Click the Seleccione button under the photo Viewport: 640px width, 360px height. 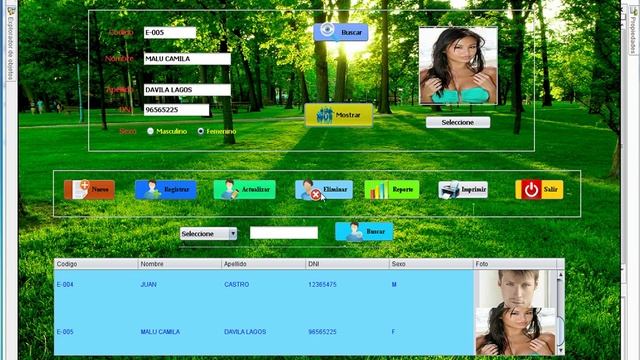458,122
